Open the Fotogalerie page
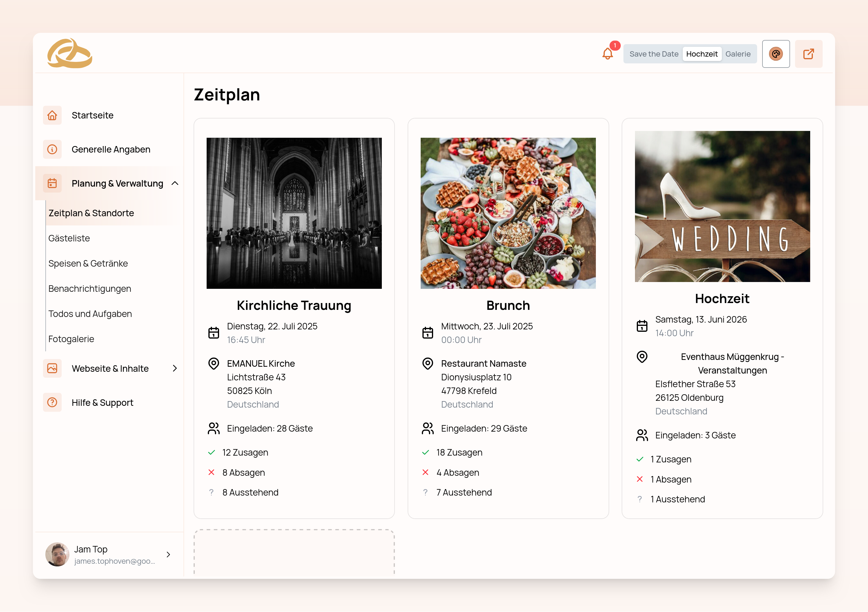The width and height of the screenshot is (868, 612). pos(71,339)
